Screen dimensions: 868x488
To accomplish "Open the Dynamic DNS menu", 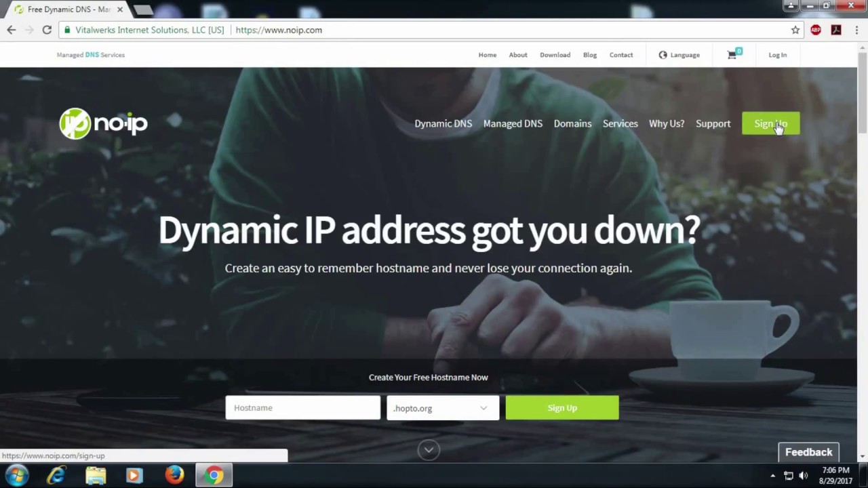I will click(443, 123).
